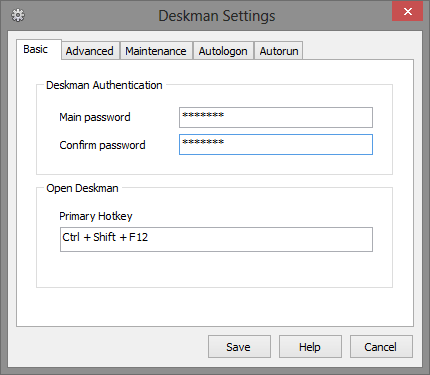This screenshot has height=375, width=430.
Task: Open the Advanced tab
Action: 90,51
